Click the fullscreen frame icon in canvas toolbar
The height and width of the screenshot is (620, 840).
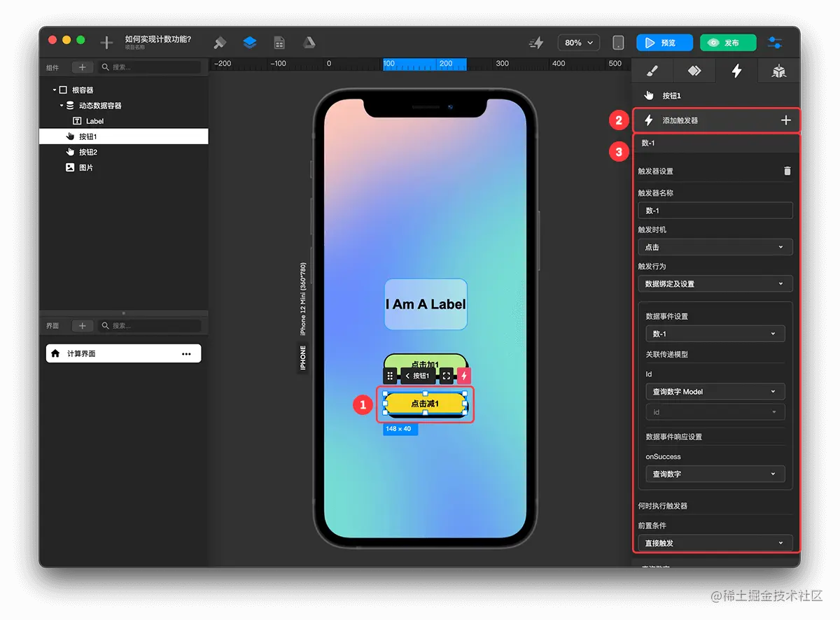(x=446, y=376)
